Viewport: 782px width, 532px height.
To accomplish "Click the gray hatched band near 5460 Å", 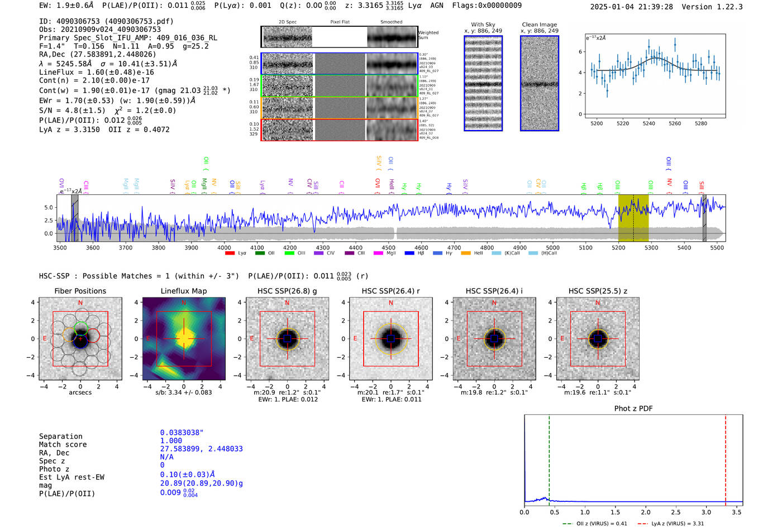I will pos(704,218).
